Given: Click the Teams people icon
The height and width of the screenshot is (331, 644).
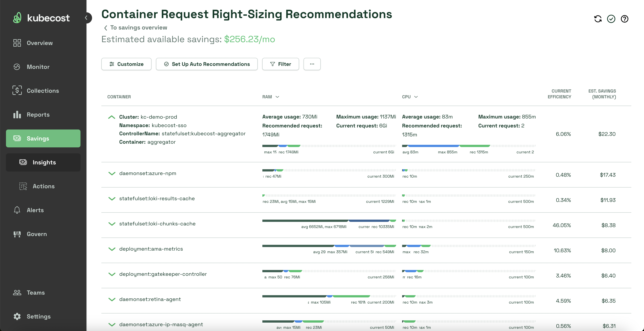Looking at the screenshot, I should (x=17, y=292).
